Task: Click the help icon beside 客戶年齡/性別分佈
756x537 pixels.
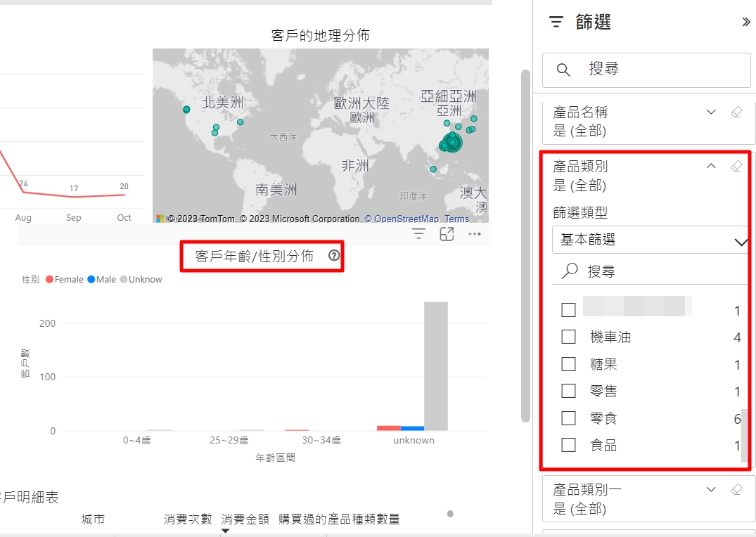Action: pos(334,256)
